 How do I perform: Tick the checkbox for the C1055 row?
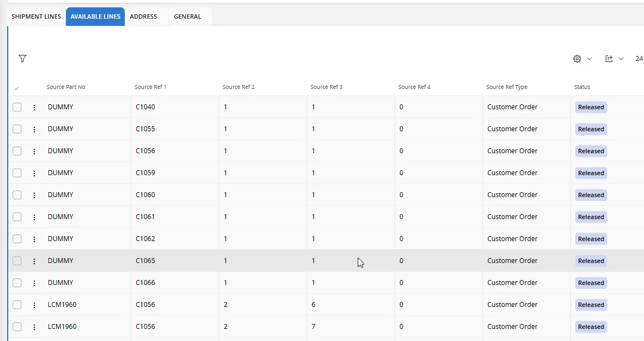[17, 129]
